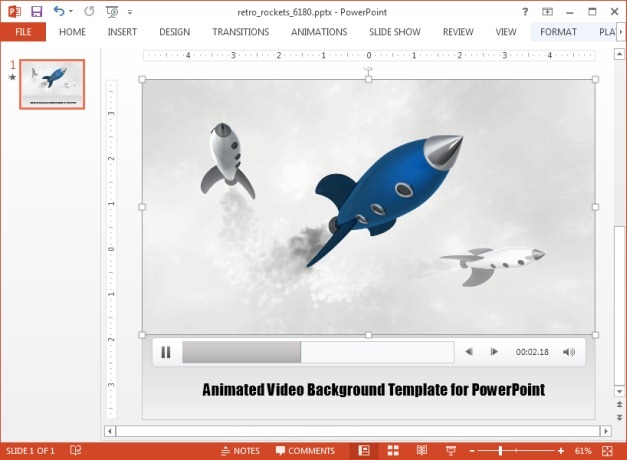
Task: Switch to the SLIDE SHOW tab
Action: (x=395, y=32)
